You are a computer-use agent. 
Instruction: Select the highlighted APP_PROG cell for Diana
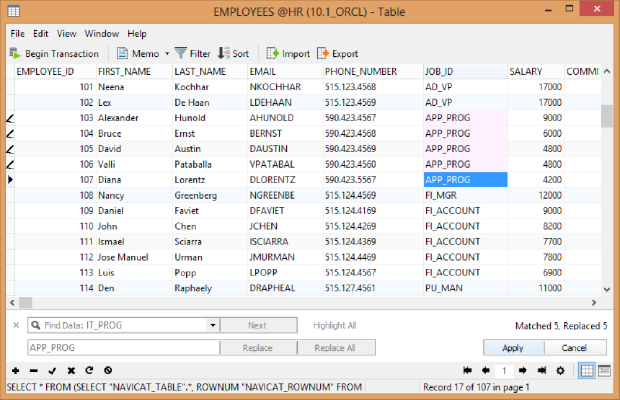coord(465,180)
